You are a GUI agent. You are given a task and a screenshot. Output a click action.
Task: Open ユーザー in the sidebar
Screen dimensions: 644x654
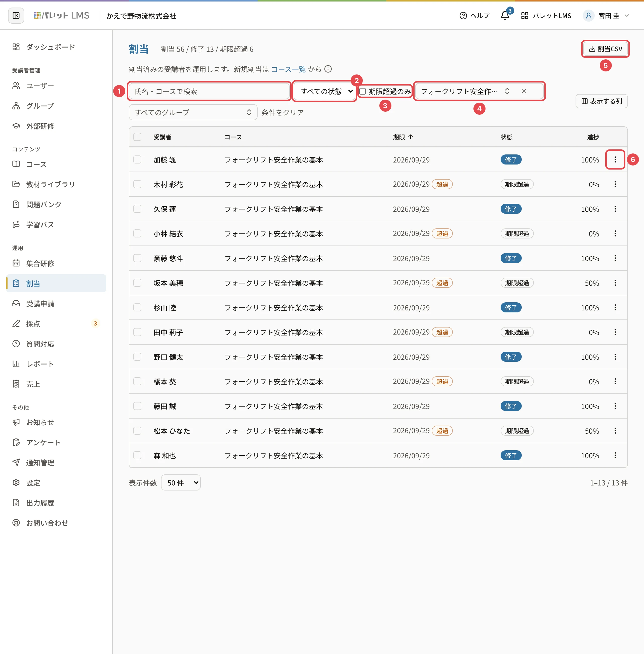[x=56, y=86]
